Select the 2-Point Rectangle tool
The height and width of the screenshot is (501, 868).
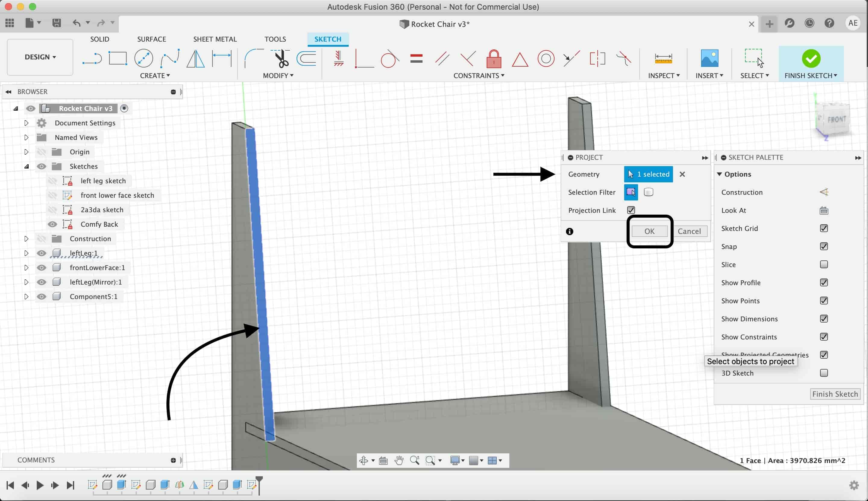(118, 58)
